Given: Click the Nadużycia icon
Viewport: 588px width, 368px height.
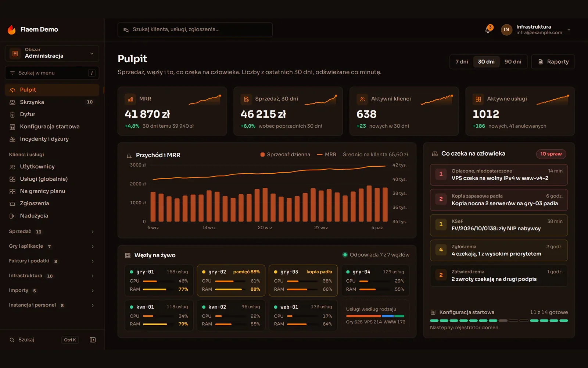Looking at the screenshot, I should (x=12, y=216).
